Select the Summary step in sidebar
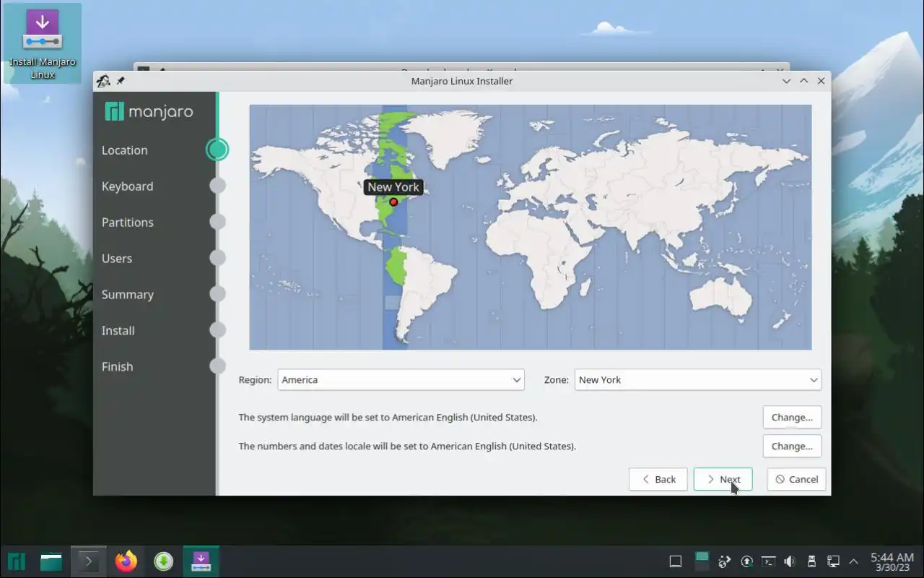924x578 pixels. 128,295
